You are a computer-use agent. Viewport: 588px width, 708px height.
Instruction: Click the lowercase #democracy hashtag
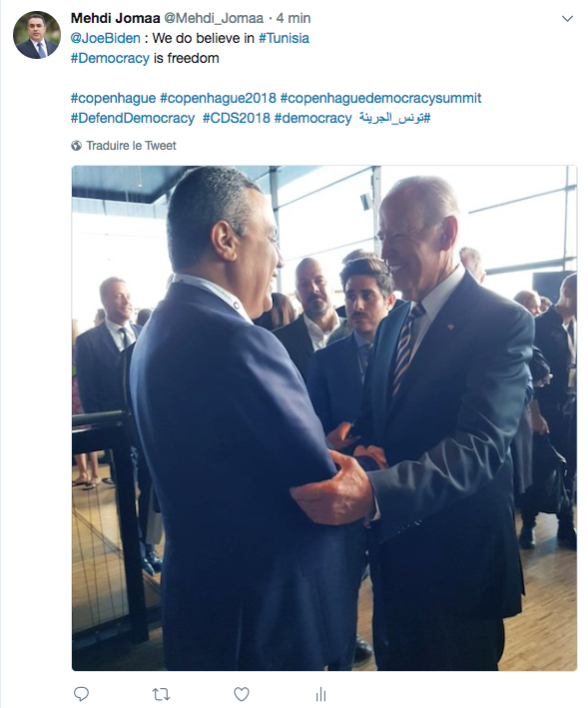point(313,118)
